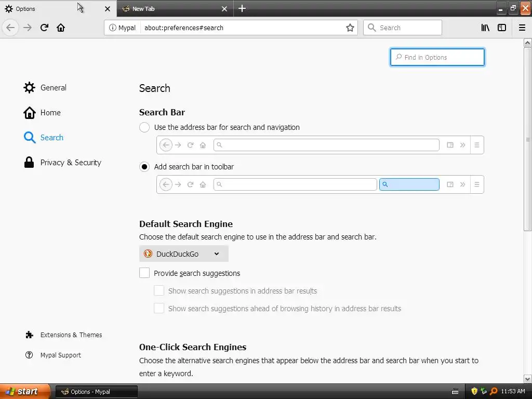Viewport: 532px width, 399px height.
Task: Toggle the sidebars icon in the toolbar
Action: (502, 28)
